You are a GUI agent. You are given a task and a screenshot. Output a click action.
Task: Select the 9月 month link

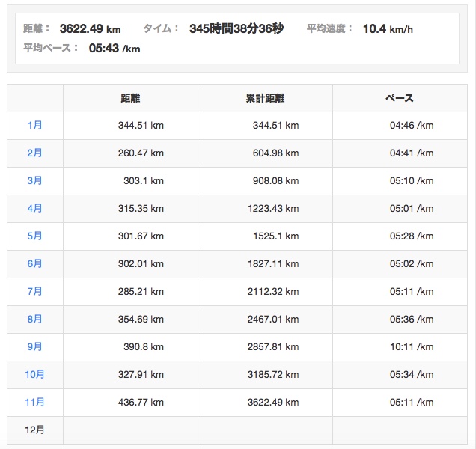pos(34,346)
